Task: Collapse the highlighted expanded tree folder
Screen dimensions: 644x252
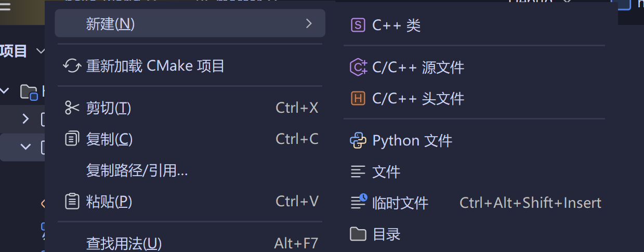Action: click(x=25, y=147)
